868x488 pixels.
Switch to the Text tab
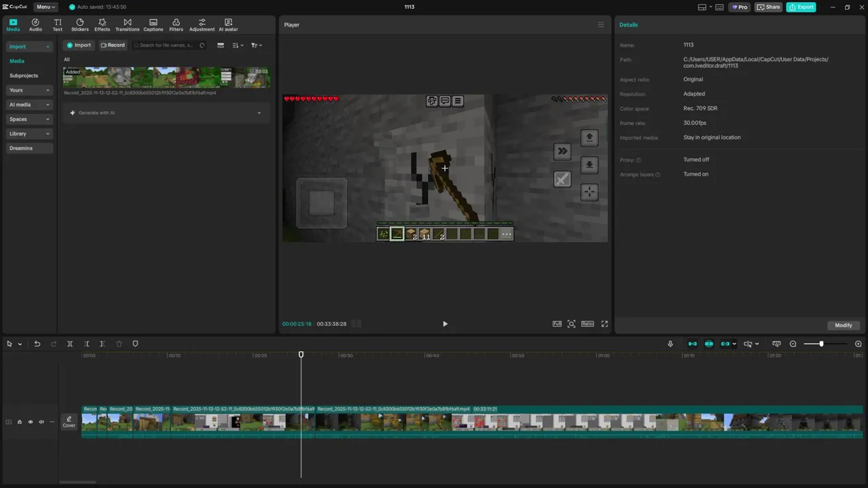pyautogui.click(x=58, y=25)
